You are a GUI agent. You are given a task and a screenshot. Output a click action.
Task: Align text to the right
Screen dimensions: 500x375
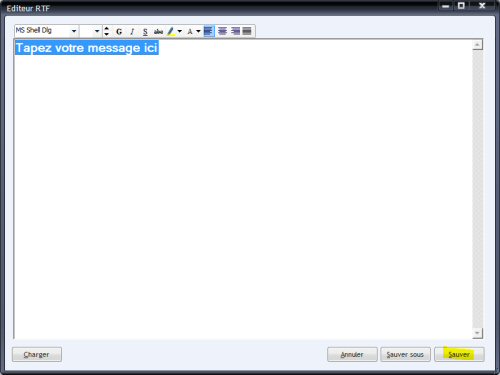(x=235, y=31)
